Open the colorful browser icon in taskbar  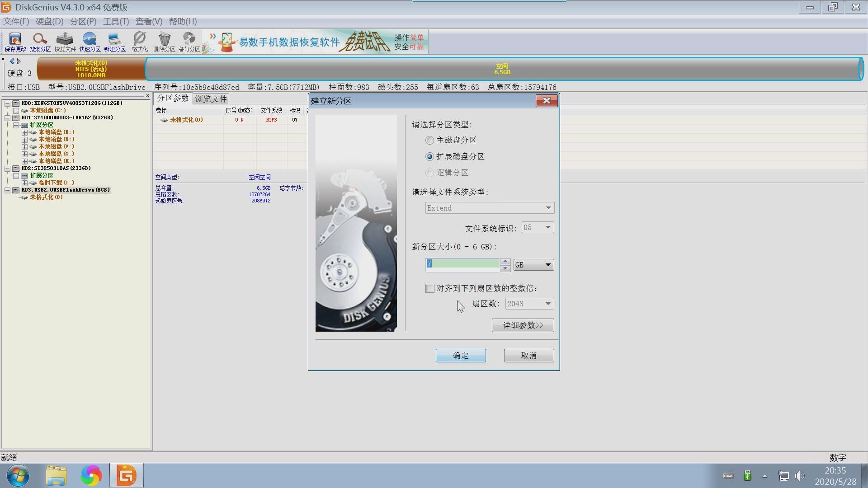pos(91,475)
